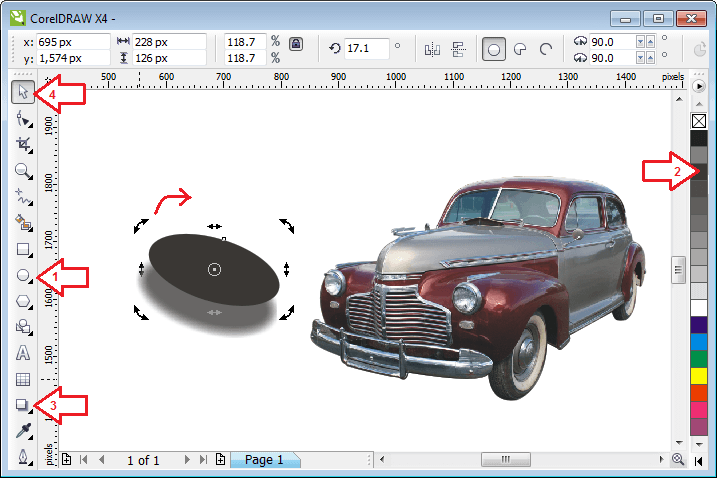Click the horizontal scrollbar thumb
Screen dimensions: 717x478
tap(506, 460)
